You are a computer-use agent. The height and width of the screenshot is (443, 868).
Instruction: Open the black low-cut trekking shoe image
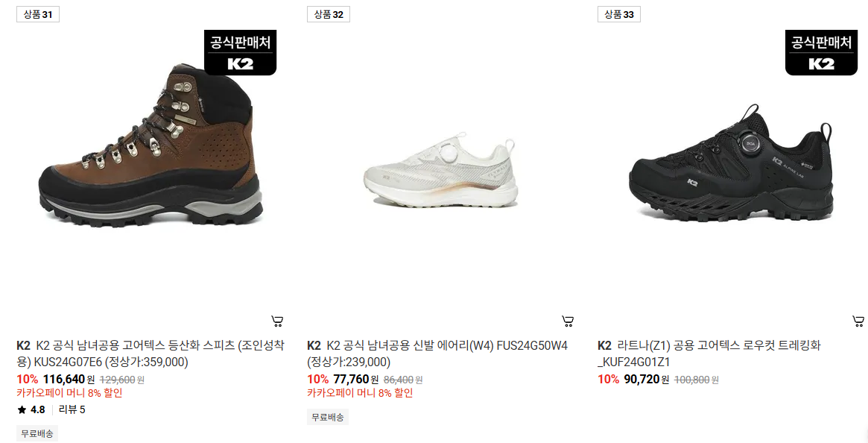[x=731, y=163]
